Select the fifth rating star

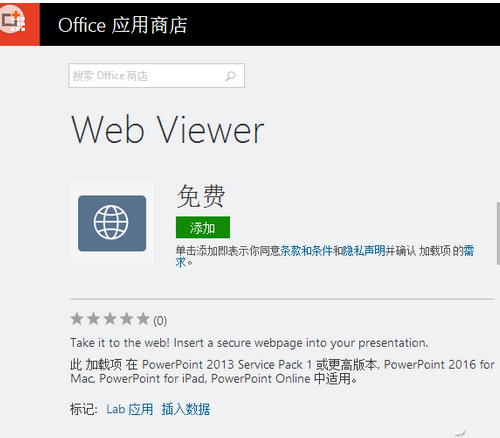143,319
